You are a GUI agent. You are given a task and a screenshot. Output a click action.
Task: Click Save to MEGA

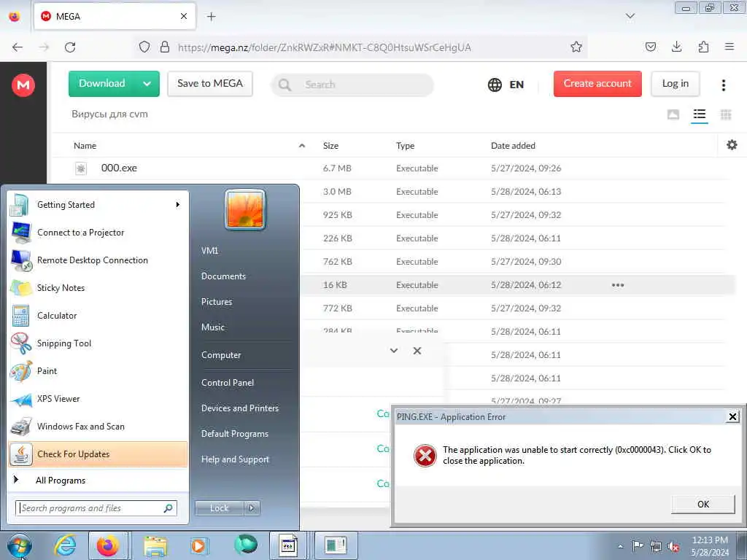click(x=209, y=84)
